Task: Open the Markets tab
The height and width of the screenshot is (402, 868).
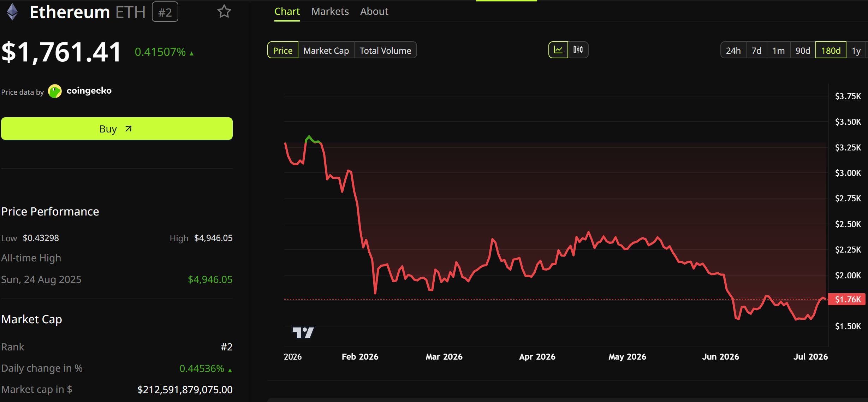Action: point(330,12)
